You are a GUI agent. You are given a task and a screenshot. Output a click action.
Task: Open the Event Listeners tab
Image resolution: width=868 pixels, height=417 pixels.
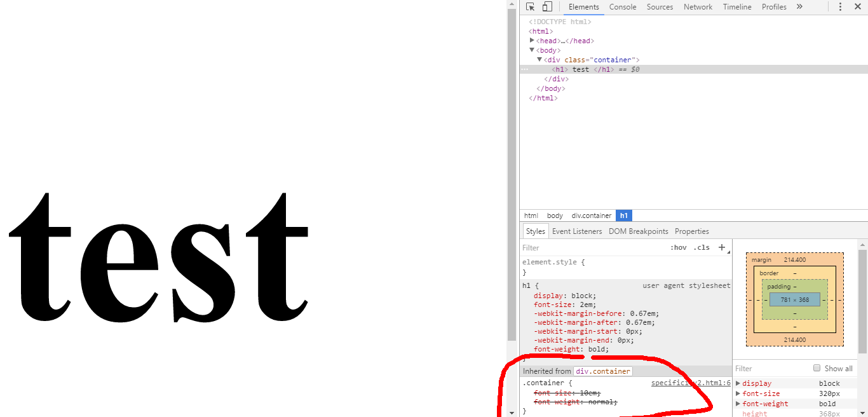point(576,231)
